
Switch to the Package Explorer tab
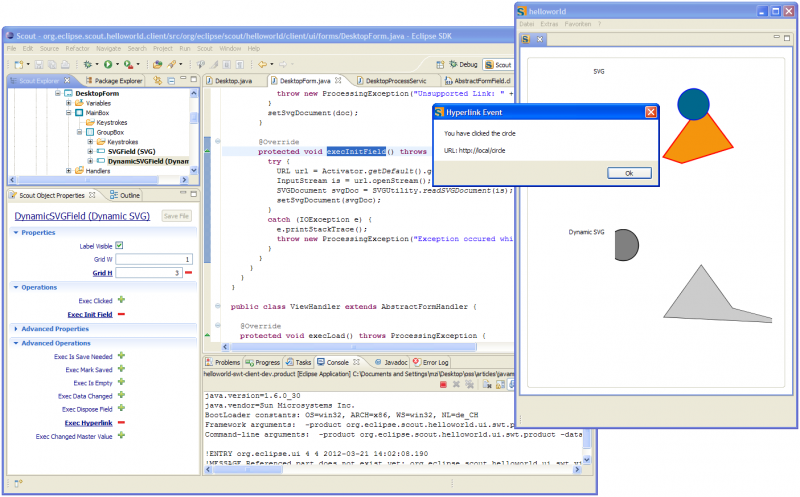pyautogui.click(x=113, y=81)
